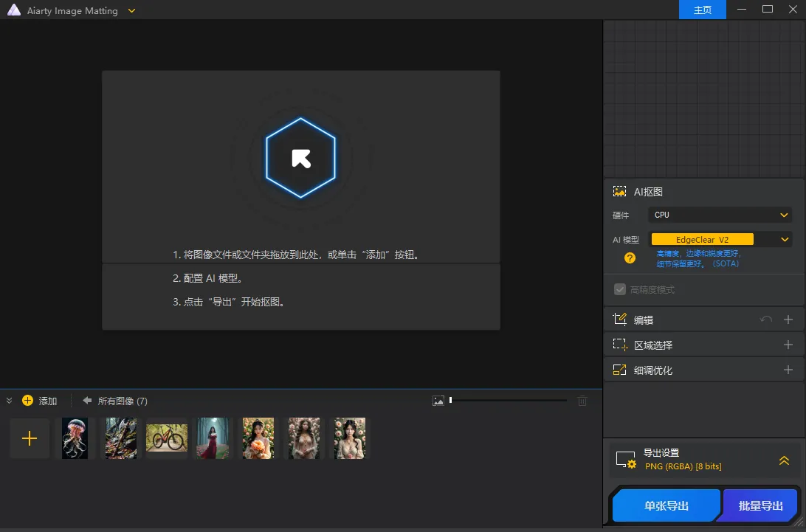
Task: Open the 硬件 CPU dropdown
Action: (720, 215)
